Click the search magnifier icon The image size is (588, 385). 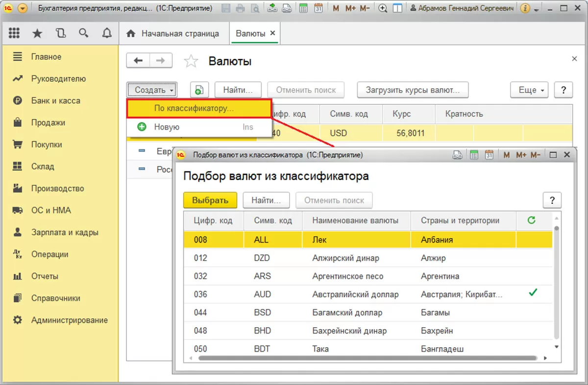pyautogui.click(x=84, y=33)
